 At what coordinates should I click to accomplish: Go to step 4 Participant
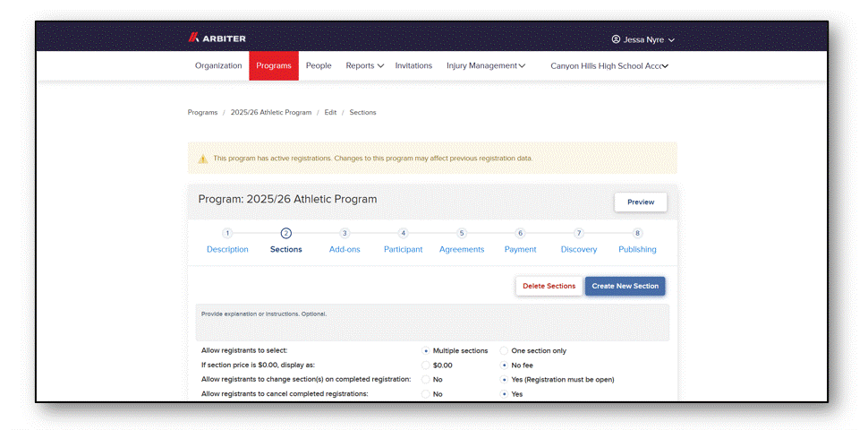[x=403, y=249]
